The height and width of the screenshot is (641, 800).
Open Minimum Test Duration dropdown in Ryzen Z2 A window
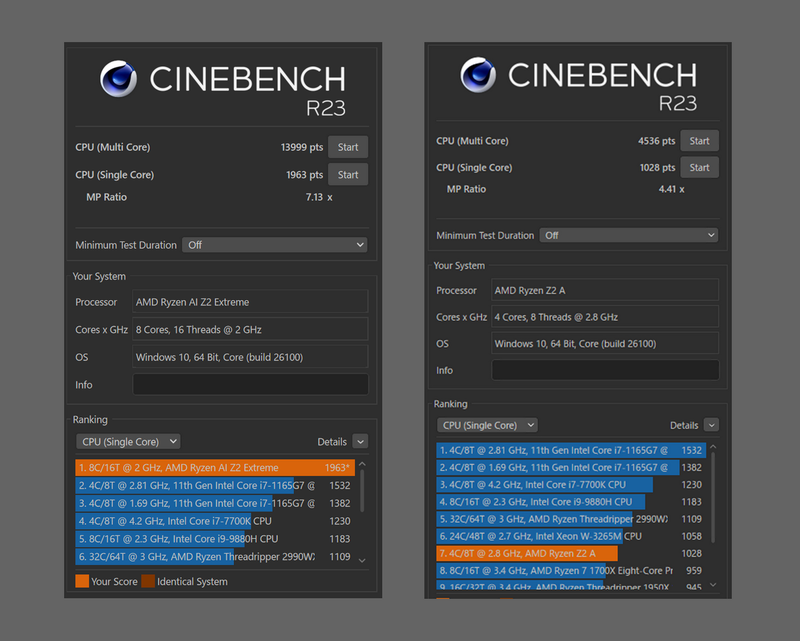coord(629,236)
